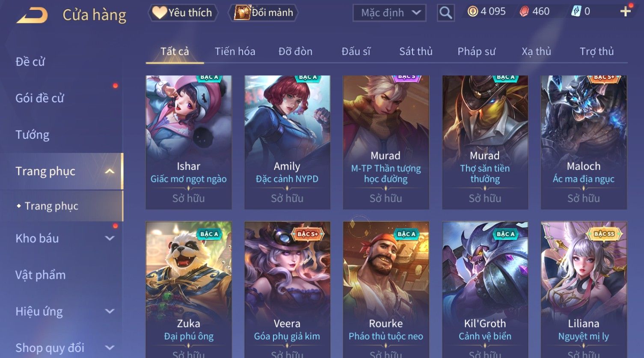Expand the Shop quy đổi section
The image size is (644, 358).
tap(110, 348)
